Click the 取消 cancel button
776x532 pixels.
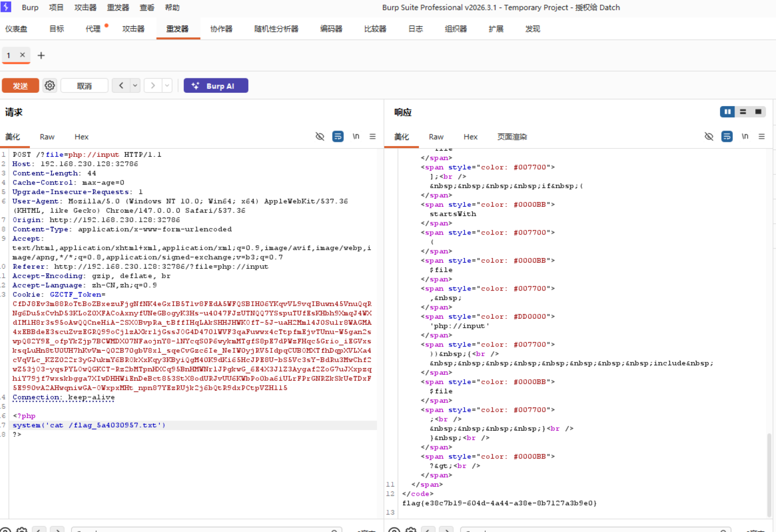84,85
